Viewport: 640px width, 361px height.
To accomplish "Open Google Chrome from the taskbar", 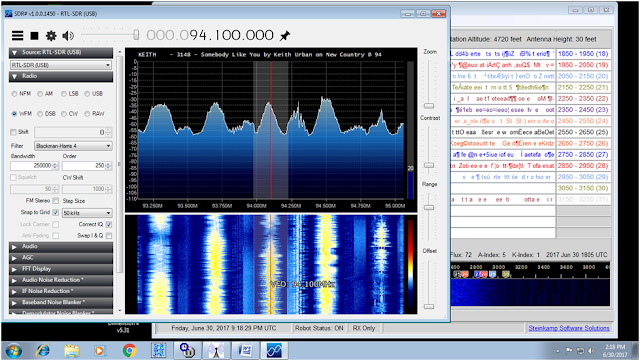I will 129,351.
